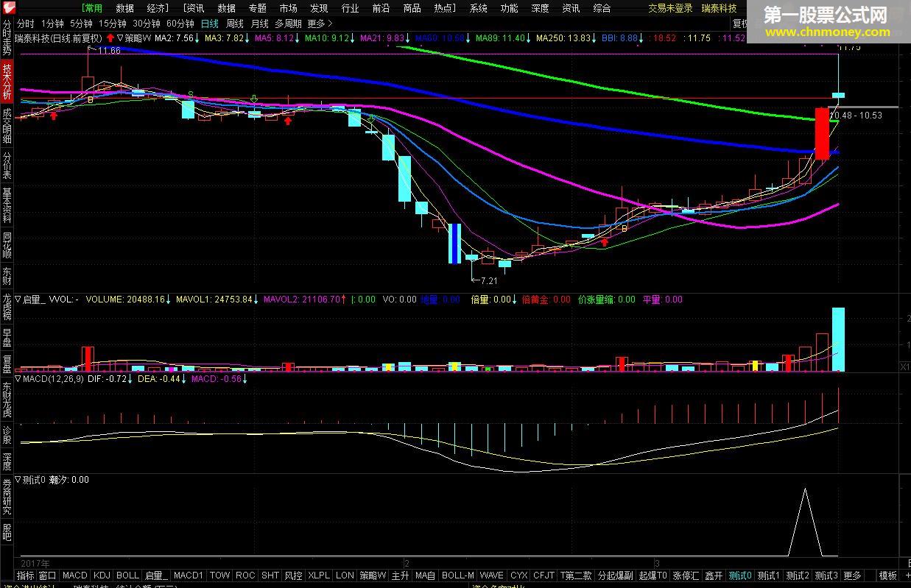The height and width of the screenshot is (588, 911).
Task: Expand 启量_ volume indicator triangle
Action: tap(18, 300)
